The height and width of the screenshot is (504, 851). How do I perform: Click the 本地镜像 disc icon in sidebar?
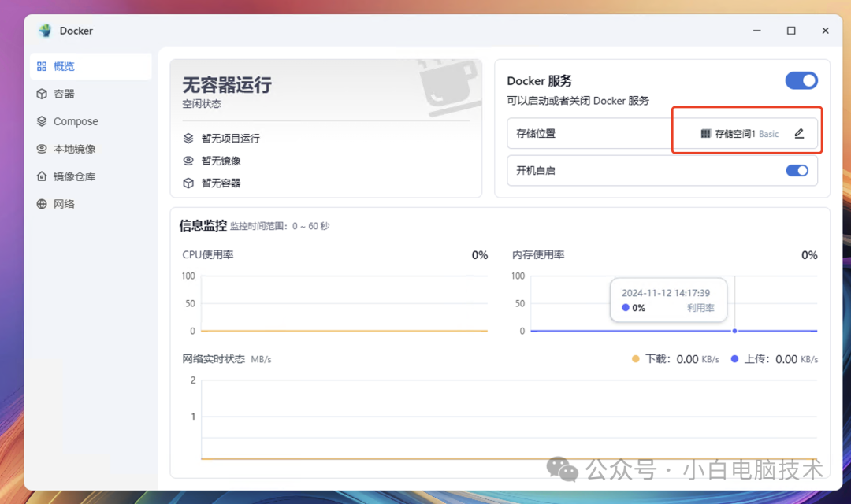point(42,149)
